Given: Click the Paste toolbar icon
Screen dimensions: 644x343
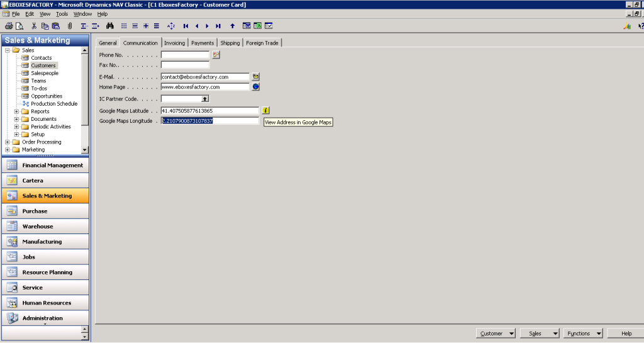Looking at the screenshot, I should 56,26.
